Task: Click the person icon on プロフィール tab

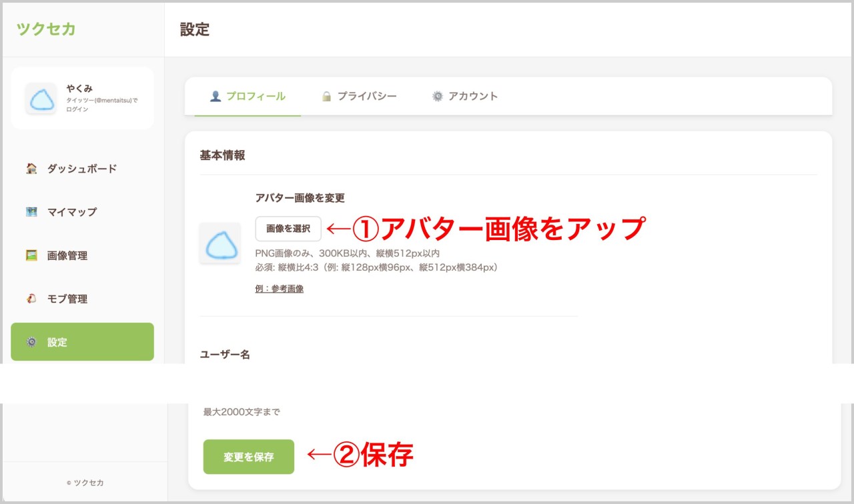Action: (215, 96)
